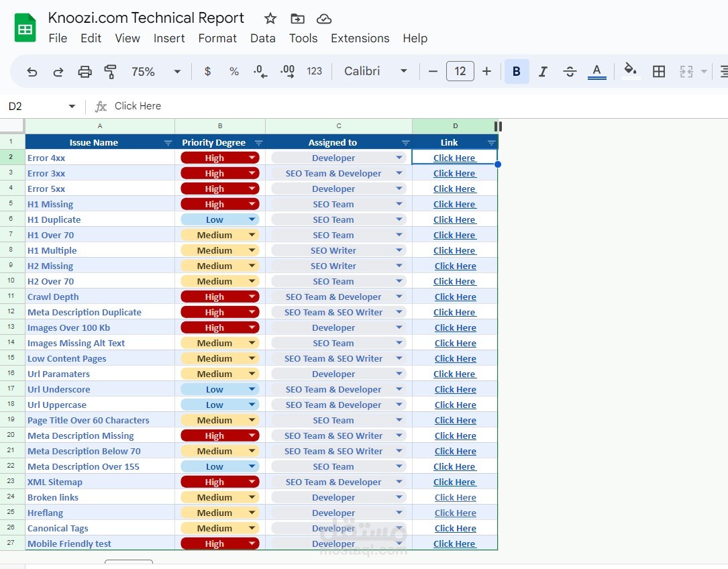Click the document title Knoozi.com Technical Report
The height and width of the screenshot is (569, 728).
tap(146, 17)
